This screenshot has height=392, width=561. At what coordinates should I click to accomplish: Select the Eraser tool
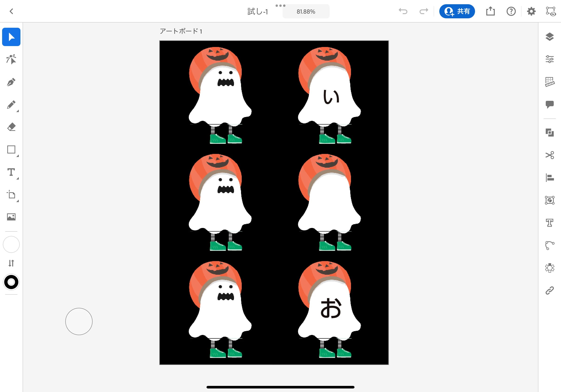click(11, 127)
